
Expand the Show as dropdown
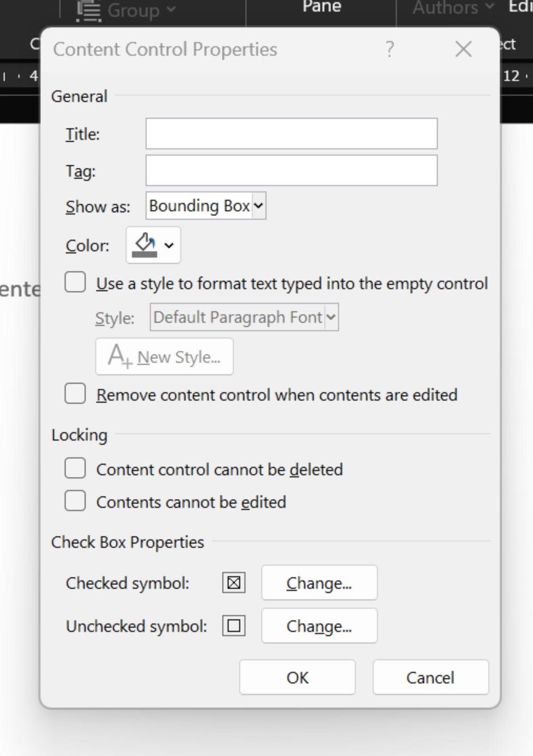coord(206,206)
